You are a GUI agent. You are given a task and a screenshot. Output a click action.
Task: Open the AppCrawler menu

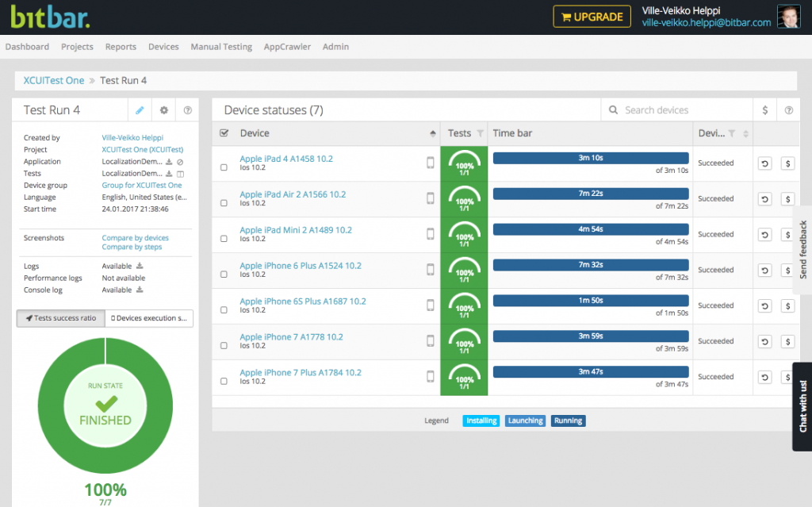[287, 47]
